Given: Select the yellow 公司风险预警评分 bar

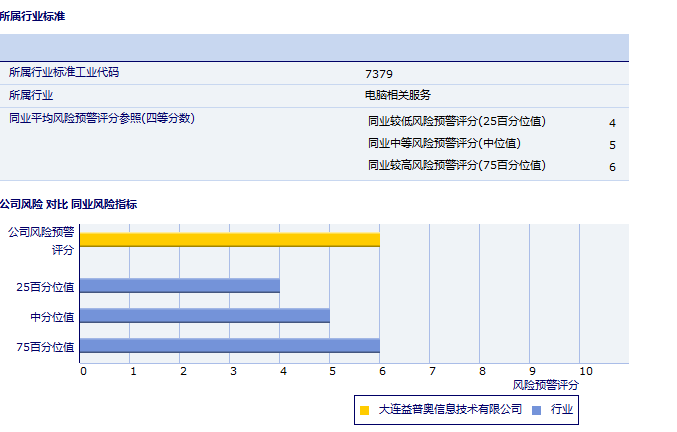Looking at the screenshot, I should (229, 239).
